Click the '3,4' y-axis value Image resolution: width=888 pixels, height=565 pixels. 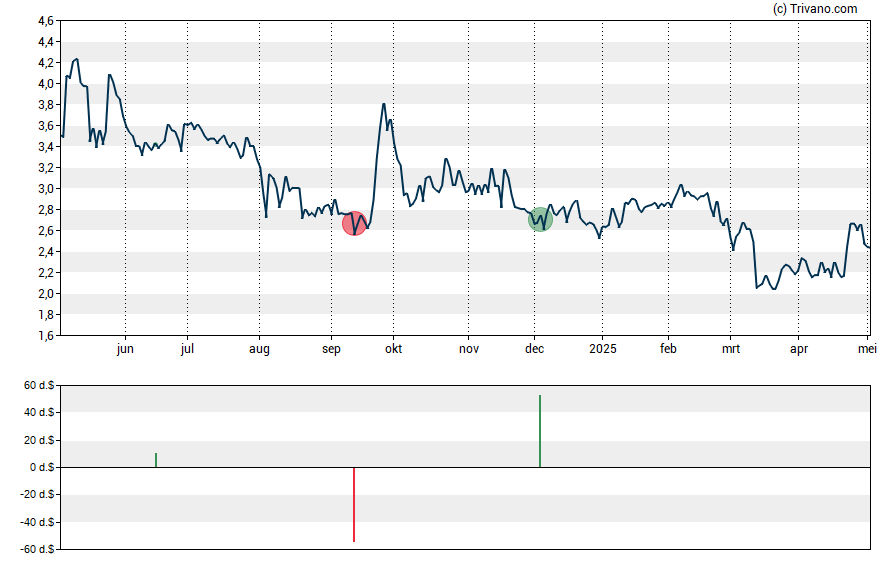pyautogui.click(x=46, y=147)
